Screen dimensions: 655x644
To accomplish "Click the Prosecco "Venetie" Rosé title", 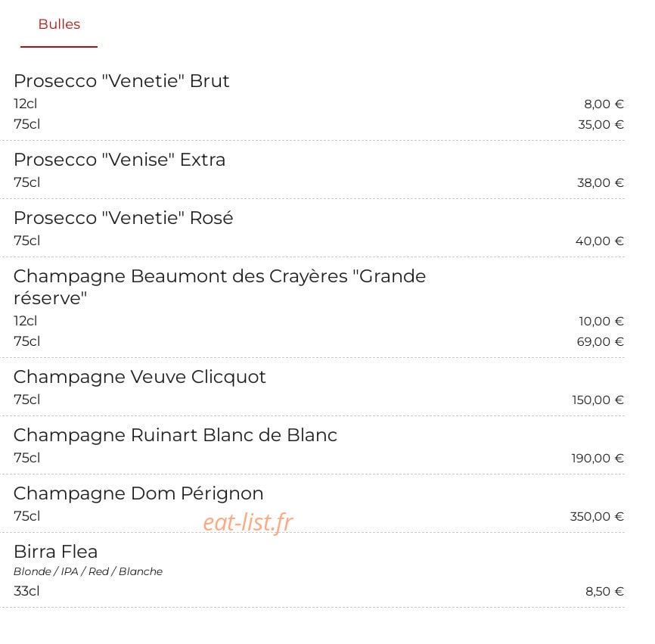I will (123, 218).
